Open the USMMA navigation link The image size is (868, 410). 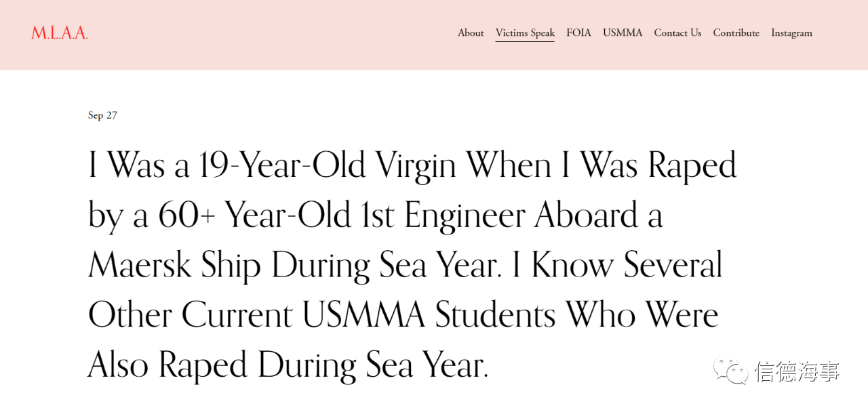tap(623, 33)
